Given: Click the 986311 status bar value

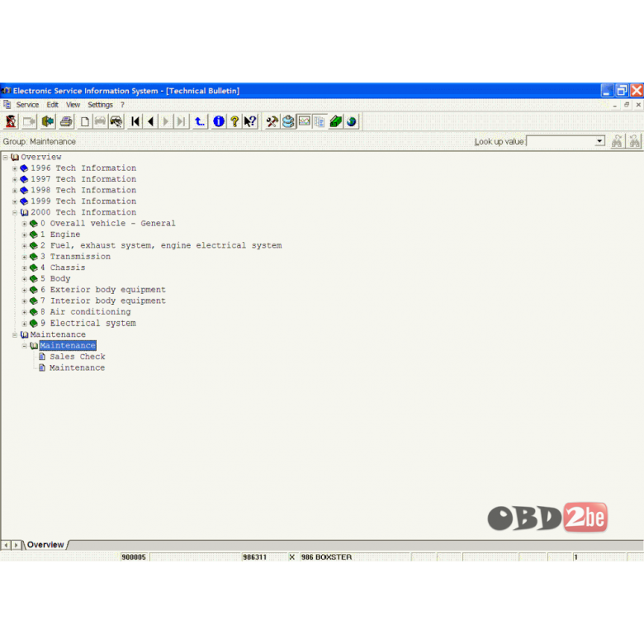Looking at the screenshot, I should 254,557.
